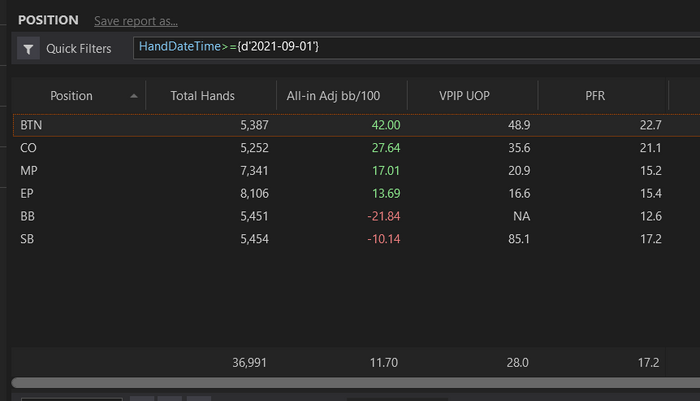Click the 36,991 total hands summary cell
This screenshot has width=700, height=401.
(249, 363)
